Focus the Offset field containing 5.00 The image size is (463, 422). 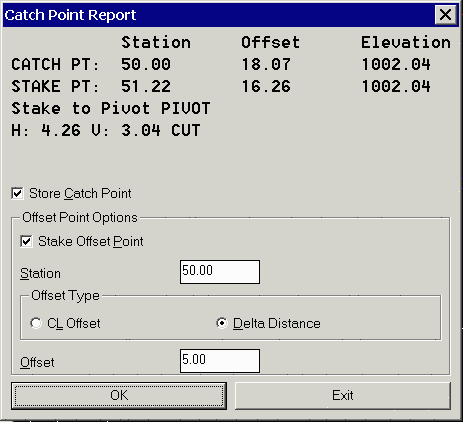pyautogui.click(x=220, y=361)
